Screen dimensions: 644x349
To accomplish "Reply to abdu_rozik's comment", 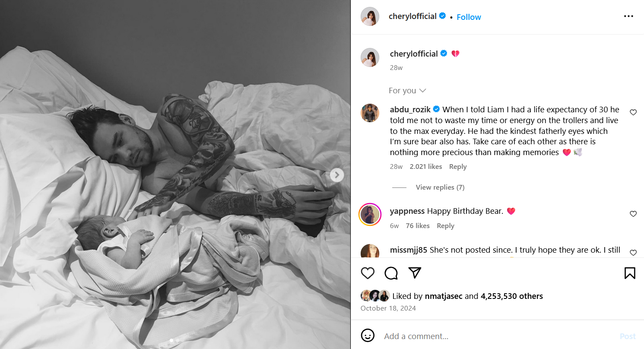I will (x=458, y=167).
